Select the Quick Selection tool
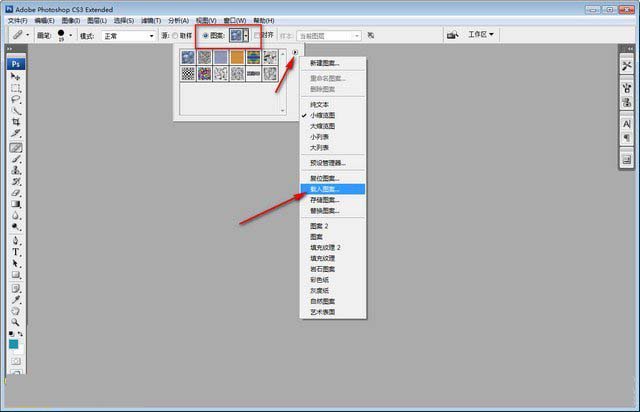Screen dimensions: 640x412 [16, 111]
